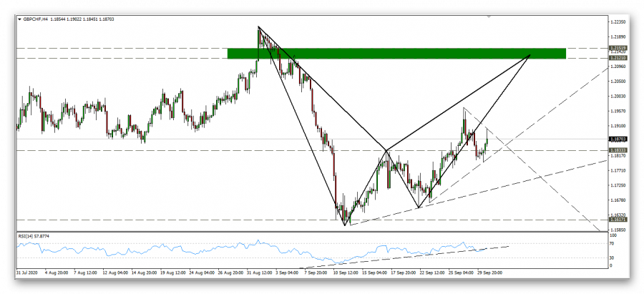Select the 1.18333 horizontal line price tag

pos(618,150)
